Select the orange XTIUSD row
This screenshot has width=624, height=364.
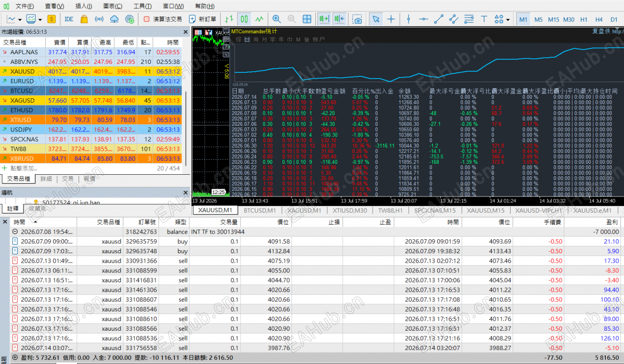coord(92,120)
